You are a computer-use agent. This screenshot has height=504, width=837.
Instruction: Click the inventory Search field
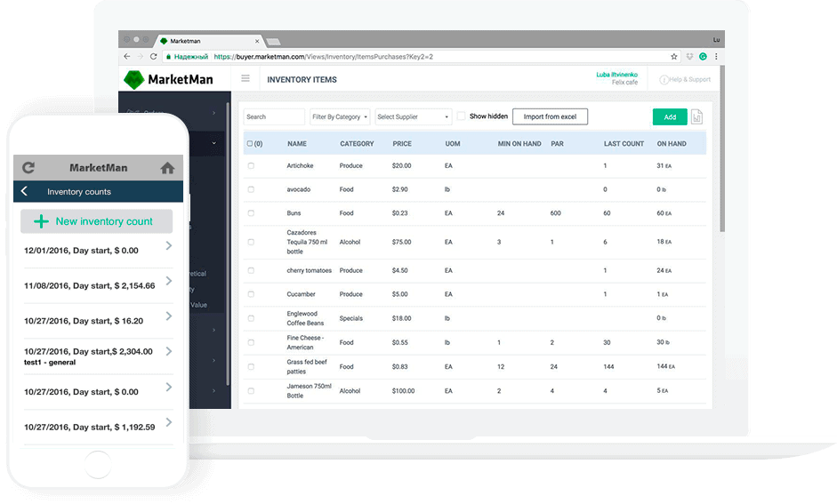tap(274, 116)
